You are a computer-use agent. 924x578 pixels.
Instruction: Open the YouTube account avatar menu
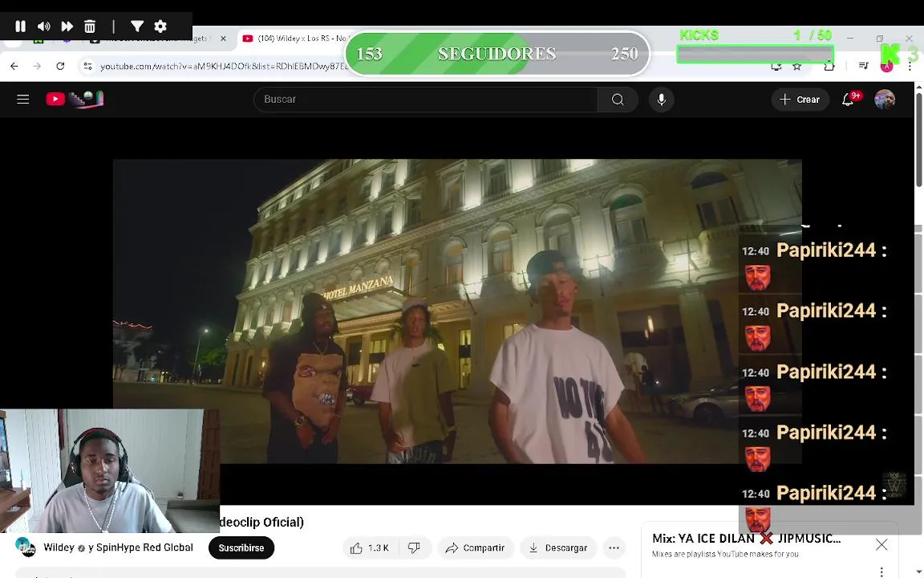[885, 99]
